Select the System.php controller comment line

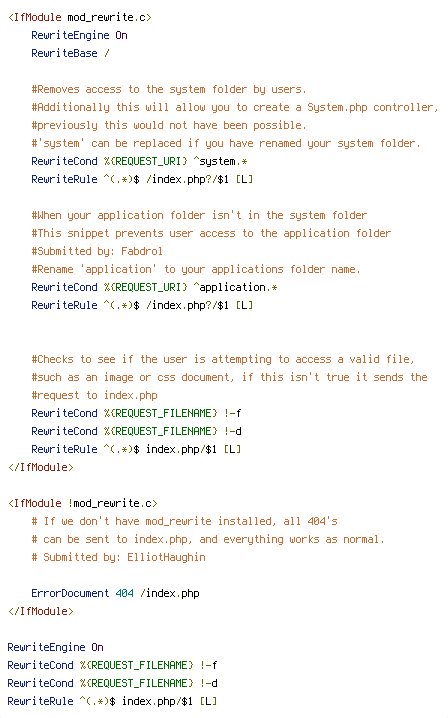click(x=235, y=107)
